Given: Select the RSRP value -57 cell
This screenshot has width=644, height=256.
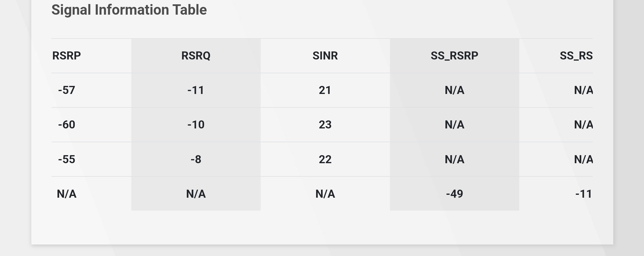Looking at the screenshot, I should [66, 90].
